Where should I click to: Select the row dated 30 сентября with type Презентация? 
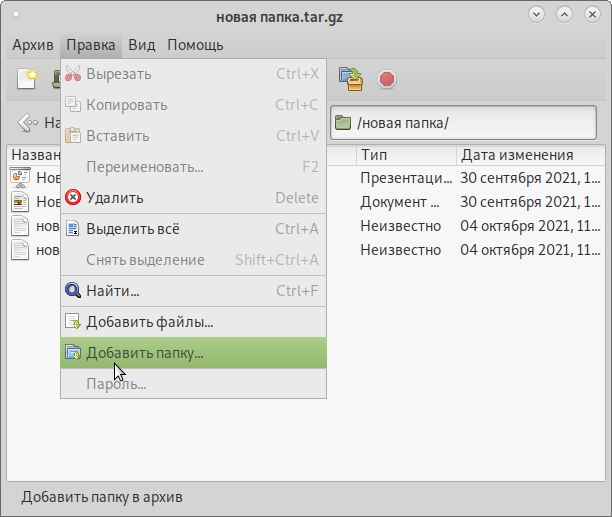(x=480, y=178)
